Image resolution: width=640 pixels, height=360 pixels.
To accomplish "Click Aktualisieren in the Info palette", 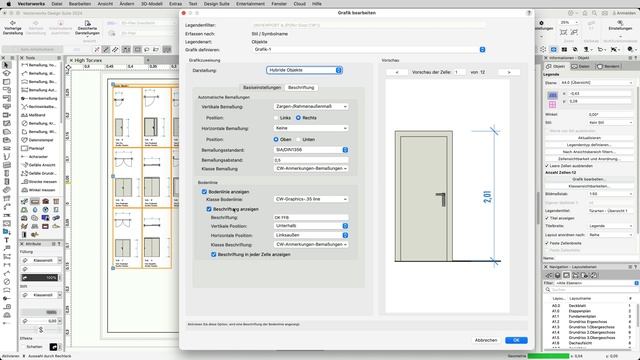I will point(589,138).
